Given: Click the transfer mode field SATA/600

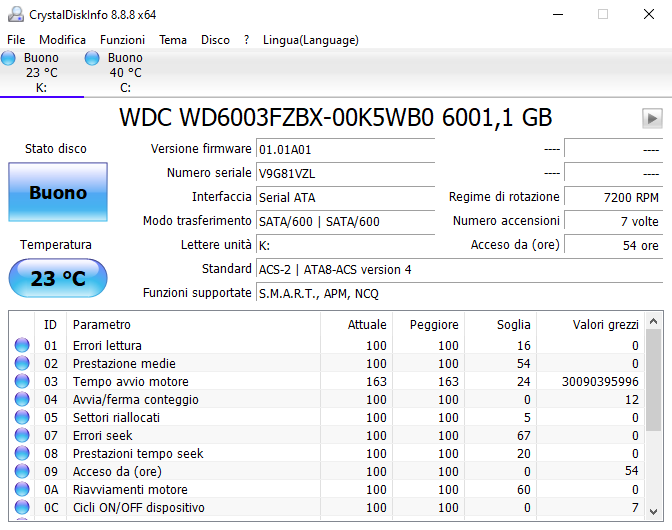Looking at the screenshot, I should point(345,222).
